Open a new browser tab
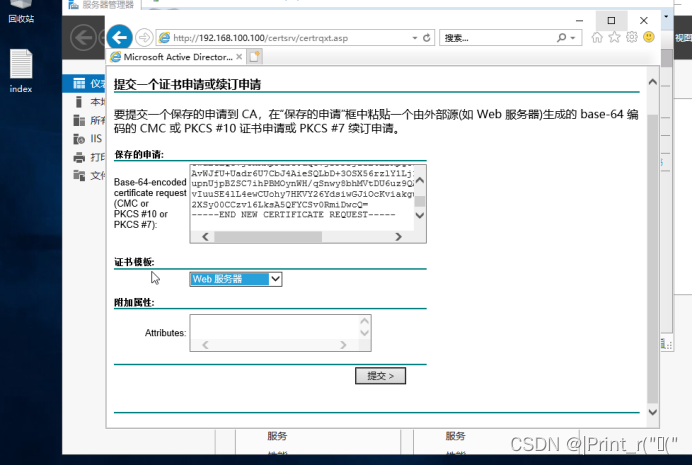The height and width of the screenshot is (465, 693). 255,57
